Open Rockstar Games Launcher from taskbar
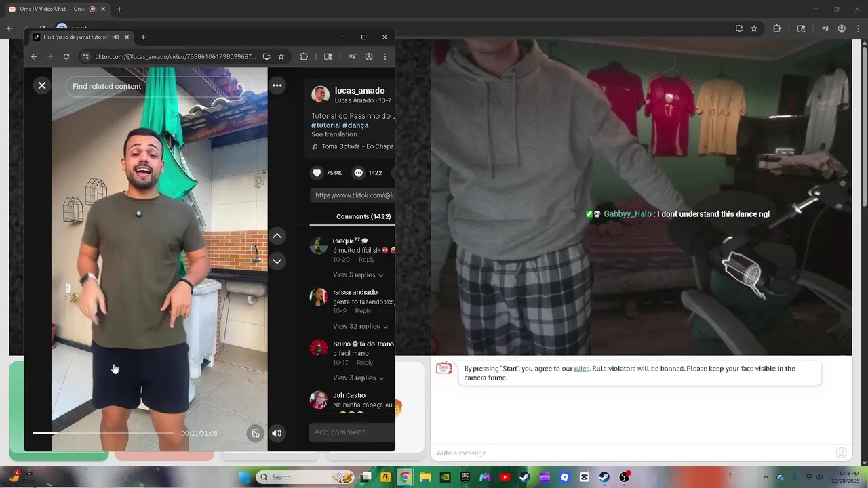 (385, 477)
